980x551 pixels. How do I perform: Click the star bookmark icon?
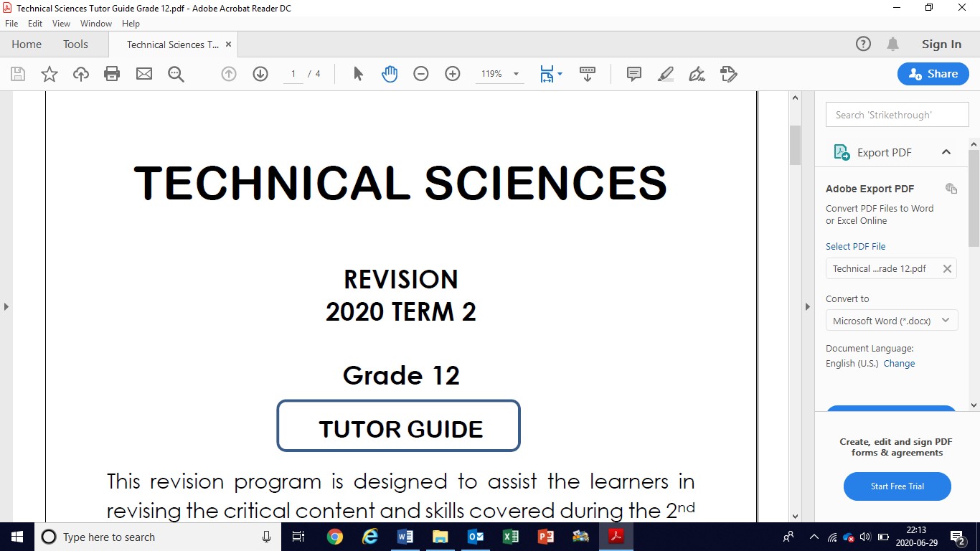point(50,74)
